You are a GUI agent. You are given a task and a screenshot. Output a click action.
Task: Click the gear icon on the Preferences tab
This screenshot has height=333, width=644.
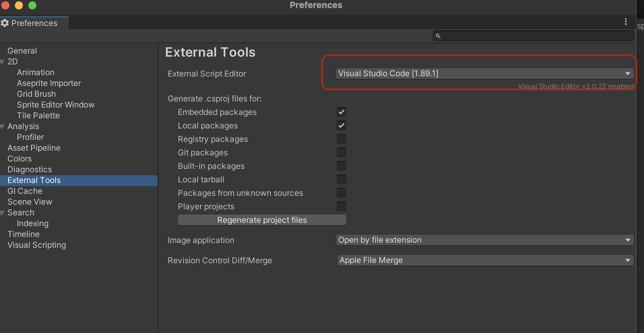click(5, 23)
